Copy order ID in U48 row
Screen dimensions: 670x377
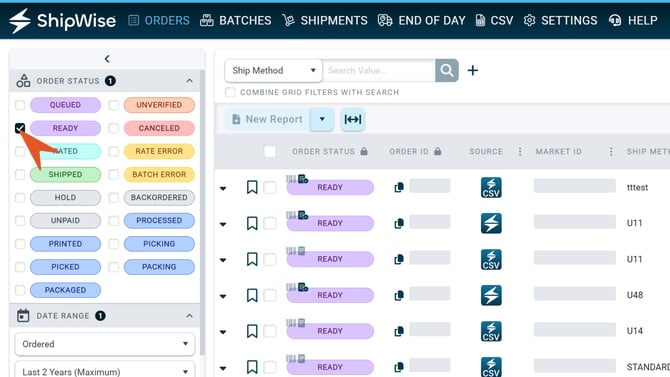tap(399, 295)
